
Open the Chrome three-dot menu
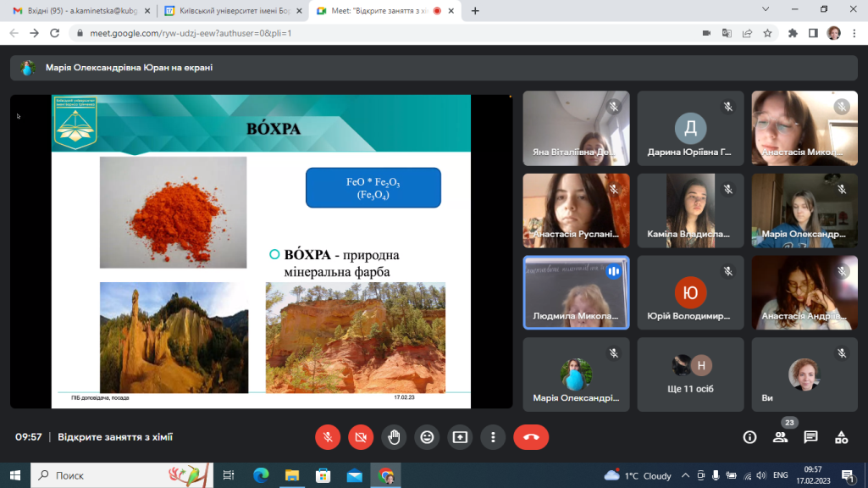tap(854, 33)
